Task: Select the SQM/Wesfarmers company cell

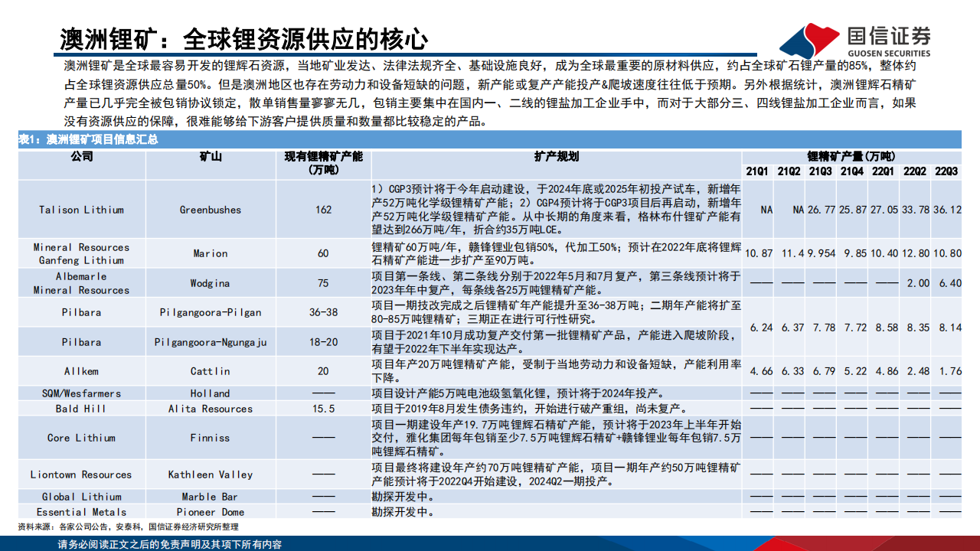Action: (82, 393)
